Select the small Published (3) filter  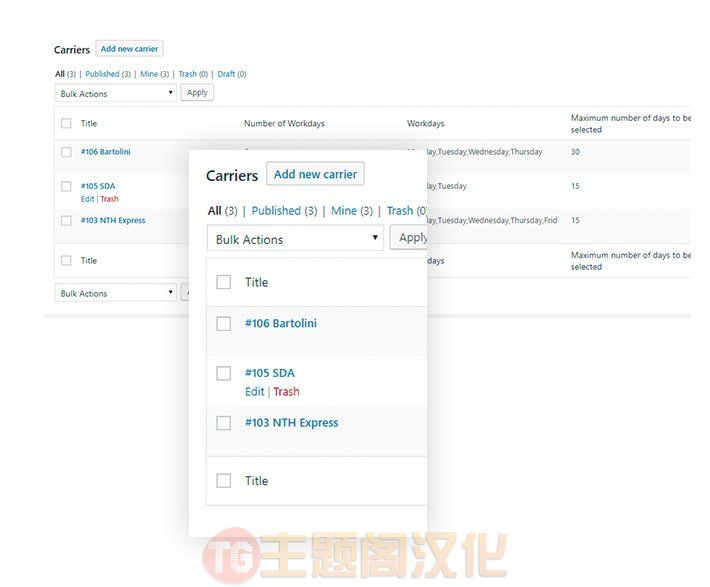click(108, 74)
